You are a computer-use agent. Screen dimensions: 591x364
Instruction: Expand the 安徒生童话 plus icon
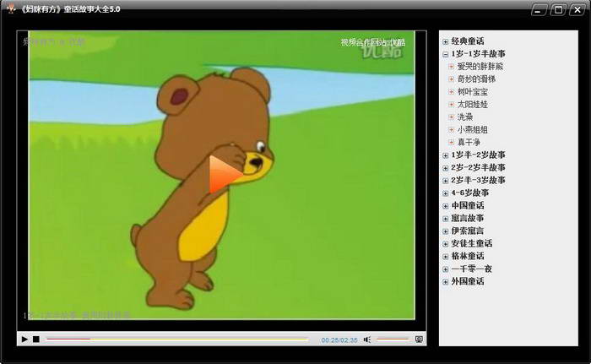click(445, 244)
